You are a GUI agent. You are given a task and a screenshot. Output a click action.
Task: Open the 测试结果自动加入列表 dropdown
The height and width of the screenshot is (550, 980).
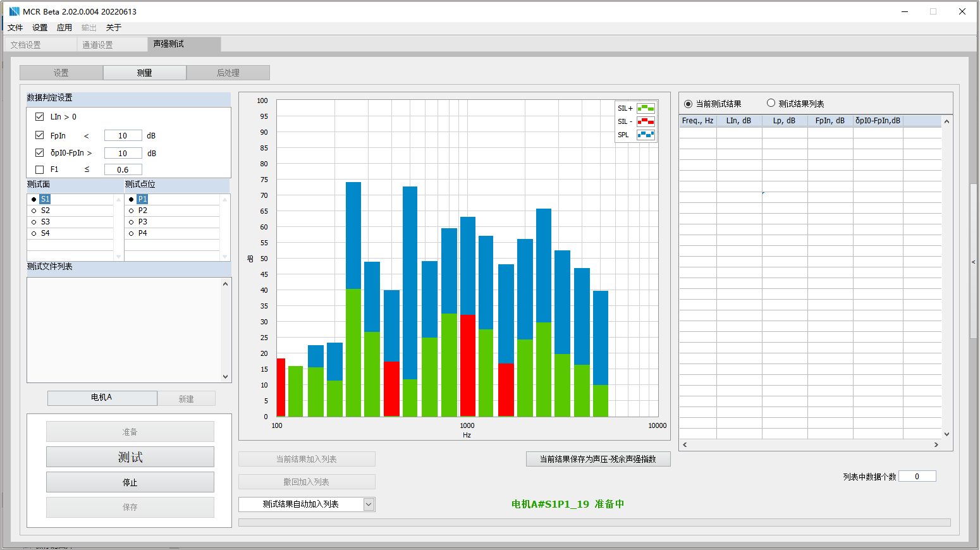point(369,504)
